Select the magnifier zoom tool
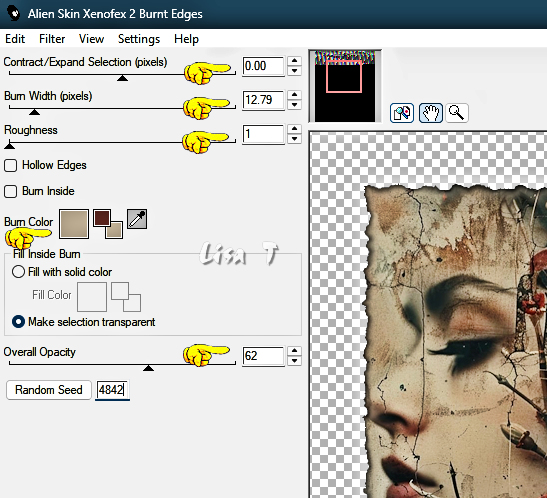The image size is (547, 498). 456,113
